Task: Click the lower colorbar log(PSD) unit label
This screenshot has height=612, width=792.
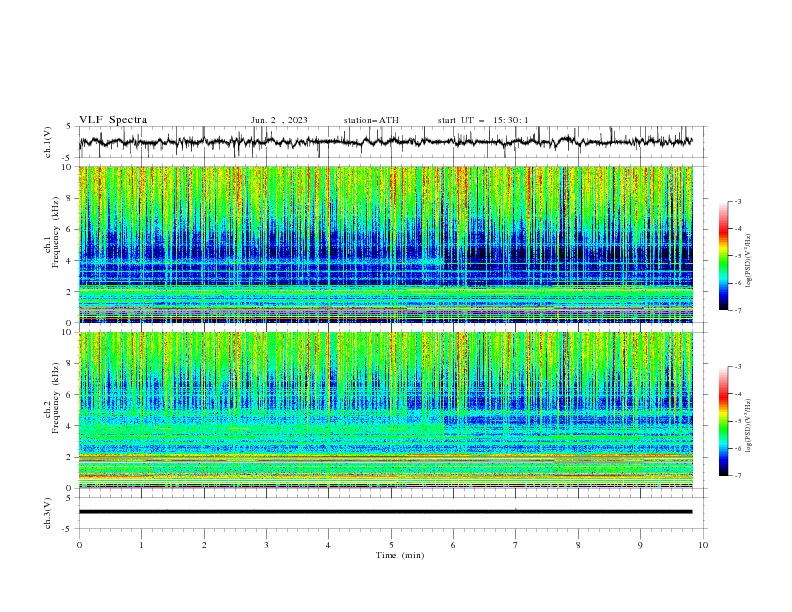Action: [748, 425]
